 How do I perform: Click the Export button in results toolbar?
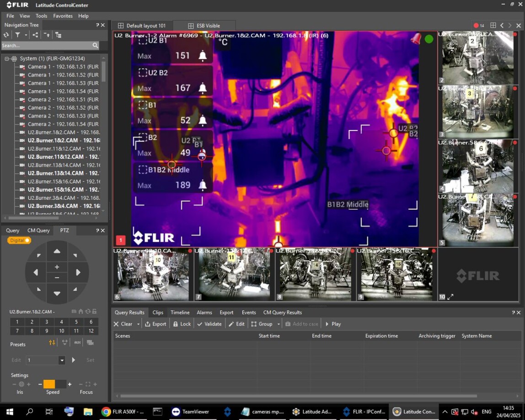[x=155, y=324]
